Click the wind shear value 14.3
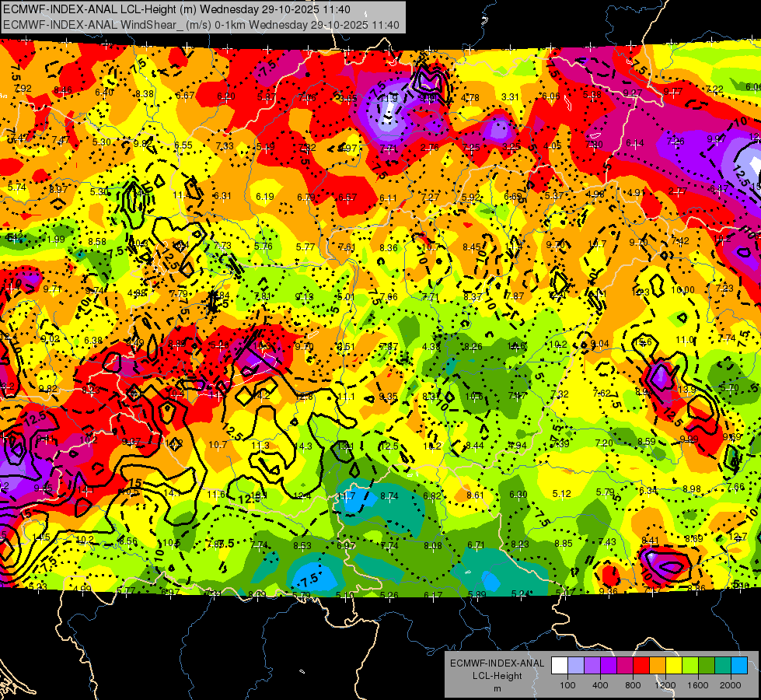 [x=304, y=446]
